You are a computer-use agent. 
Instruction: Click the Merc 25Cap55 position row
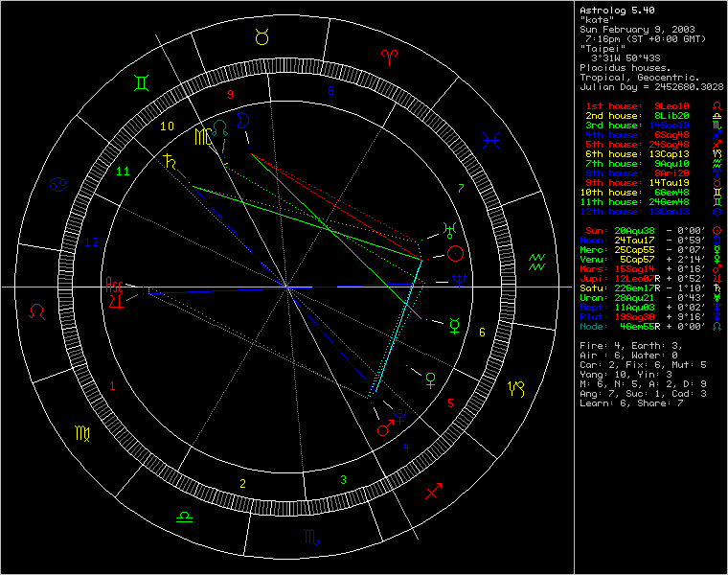652,250
